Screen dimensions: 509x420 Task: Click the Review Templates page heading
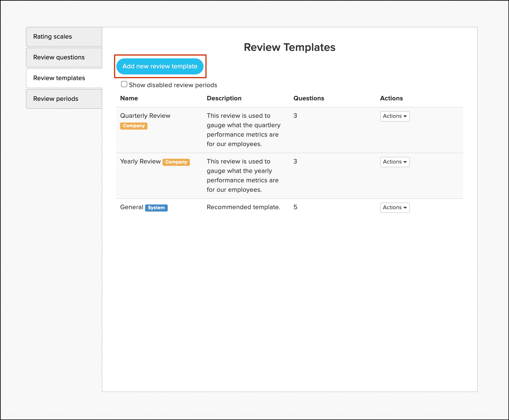(289, 47)
